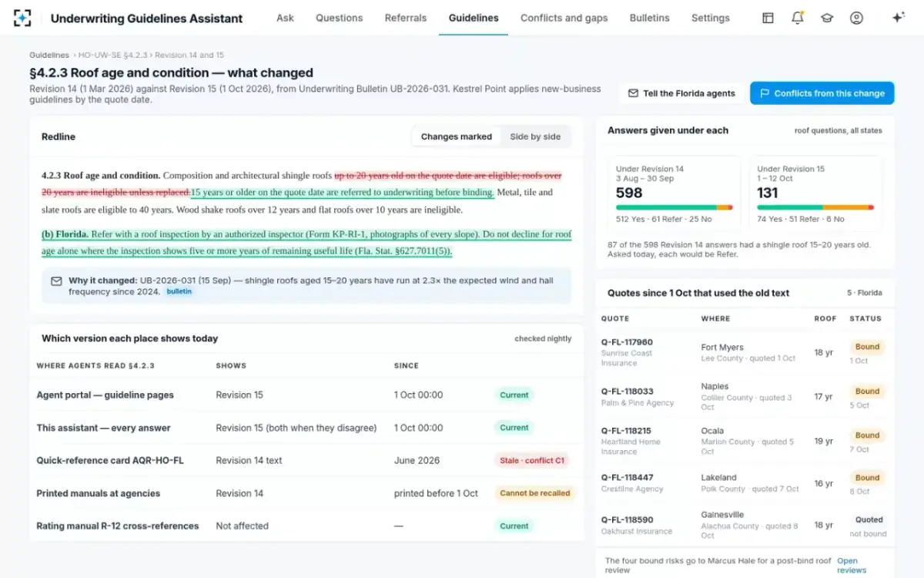Click envelope icon beside Why it changed

(56, 281)
